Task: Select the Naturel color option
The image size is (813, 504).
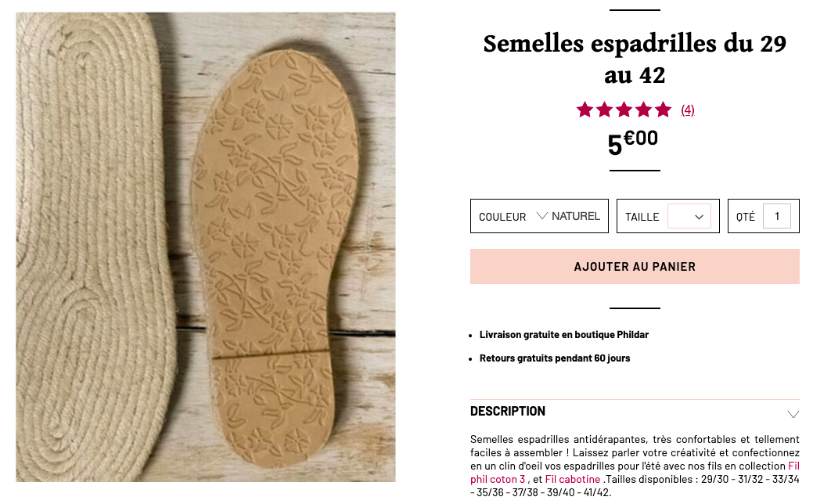Action: (576, 216)
